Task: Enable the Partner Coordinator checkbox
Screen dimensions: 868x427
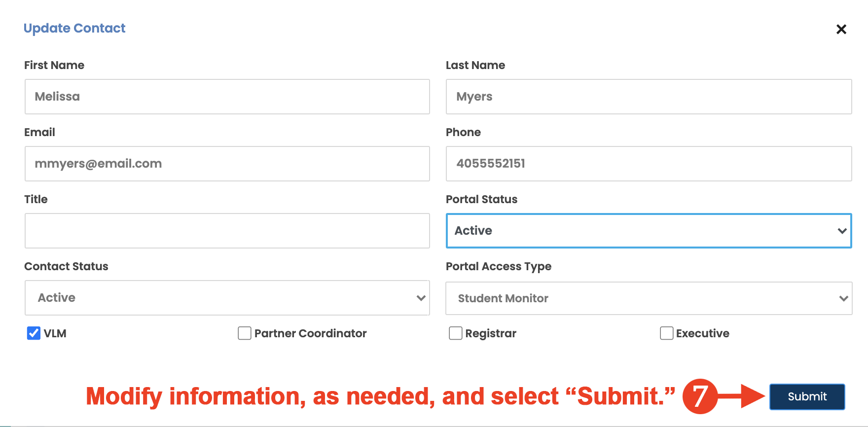Action: click(245, 333)
